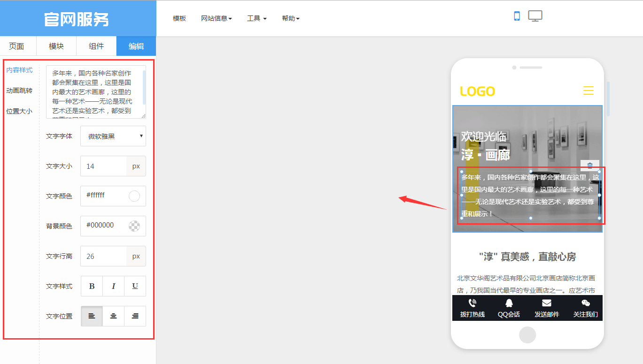
Task: Expand the 工具 menu
Action: (256, 18)
